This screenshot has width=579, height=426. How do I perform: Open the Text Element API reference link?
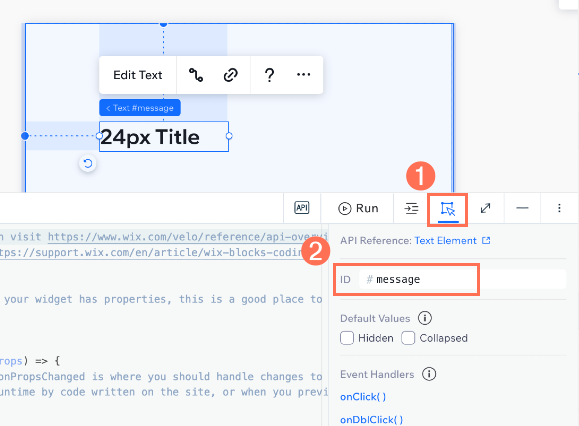click(x=452, y=241)
